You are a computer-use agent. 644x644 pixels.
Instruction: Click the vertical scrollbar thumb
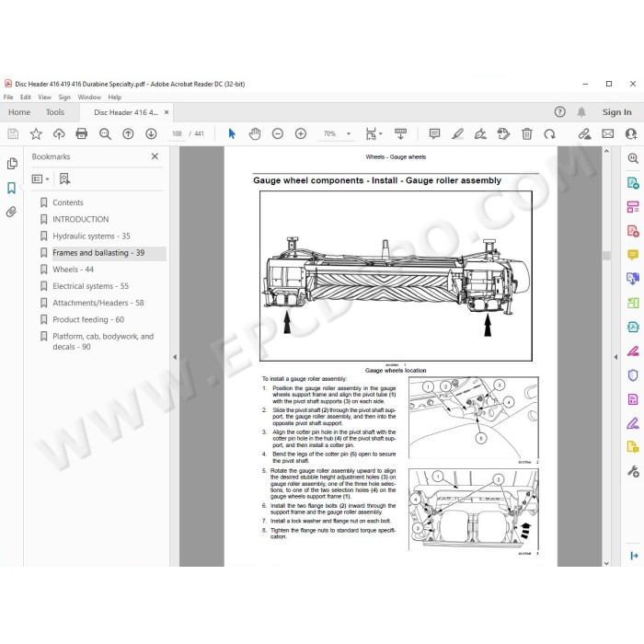(606, 256)
